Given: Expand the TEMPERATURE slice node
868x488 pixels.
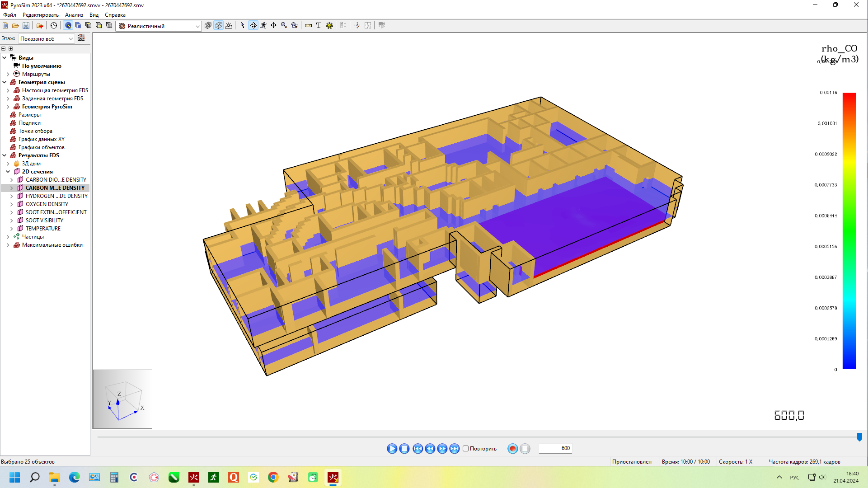Looking at the screenshot, I should point(12,229).
